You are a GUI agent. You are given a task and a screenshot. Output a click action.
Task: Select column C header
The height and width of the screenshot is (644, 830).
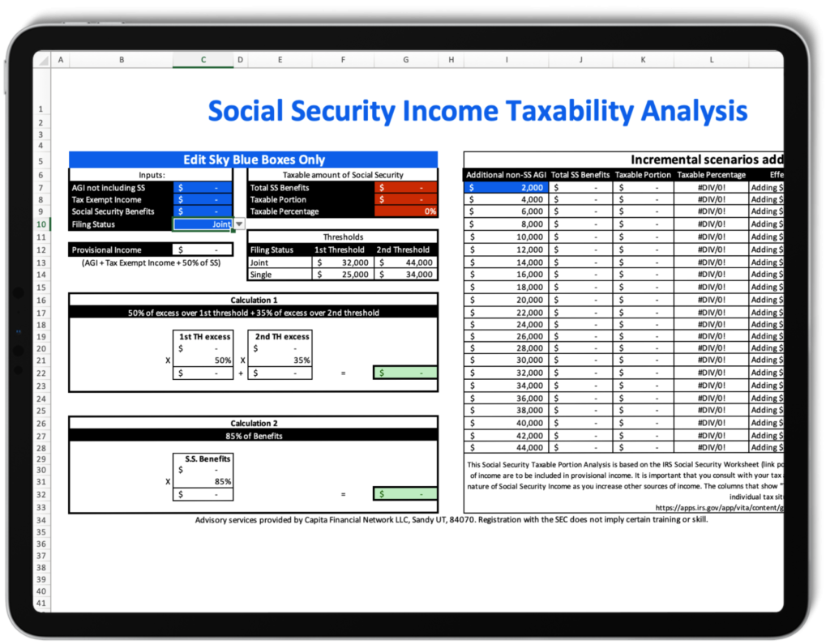tap(203, 59)
